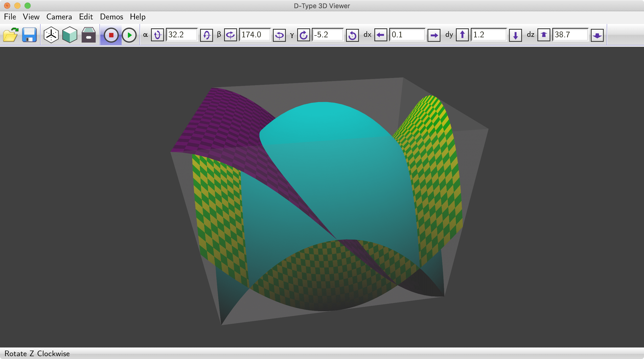644x359 pixels.
Task: Edit the alpha angle field 32.2
Action: pyautogui.click(x=182, y=35)
